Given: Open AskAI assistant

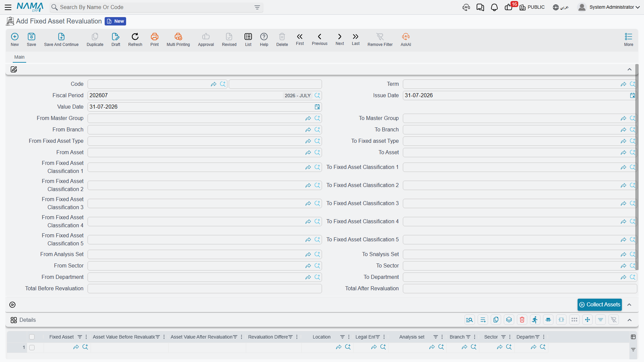Looking at the screenshot, I should (x=406, y=40).
